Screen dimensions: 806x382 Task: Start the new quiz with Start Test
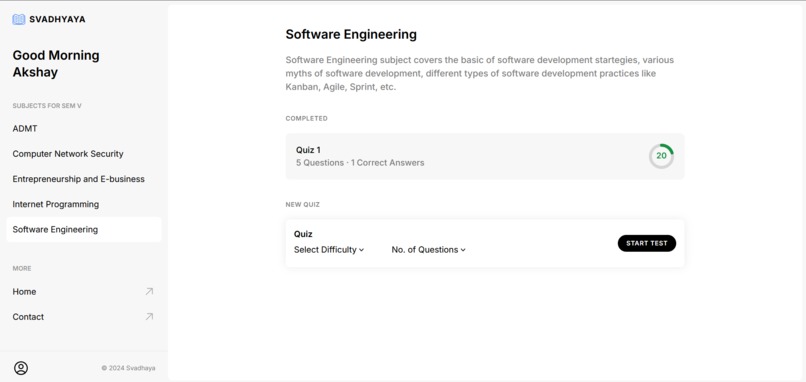click(647, 243)
